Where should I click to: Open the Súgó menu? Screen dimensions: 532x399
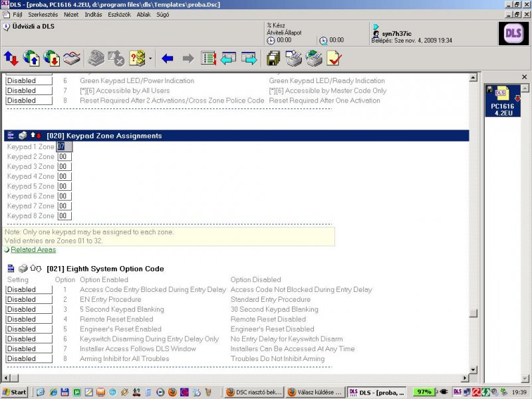point(162,15)
